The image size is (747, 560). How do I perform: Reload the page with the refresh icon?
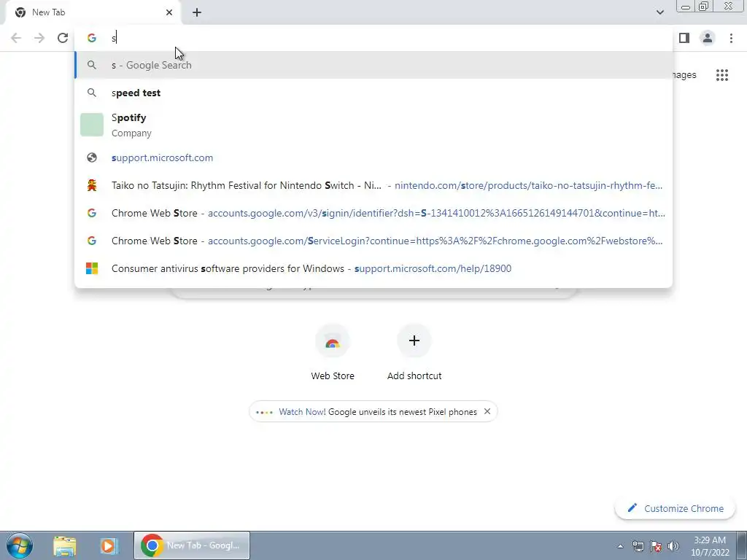pyautogui.click(x=63, y=38)
